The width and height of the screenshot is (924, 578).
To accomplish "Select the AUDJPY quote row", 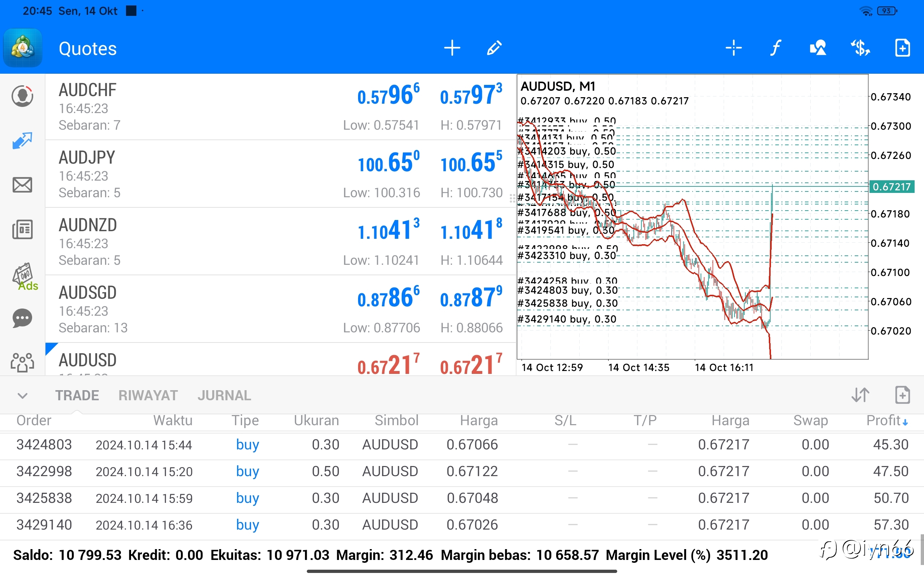I will [x=281, y=174].
